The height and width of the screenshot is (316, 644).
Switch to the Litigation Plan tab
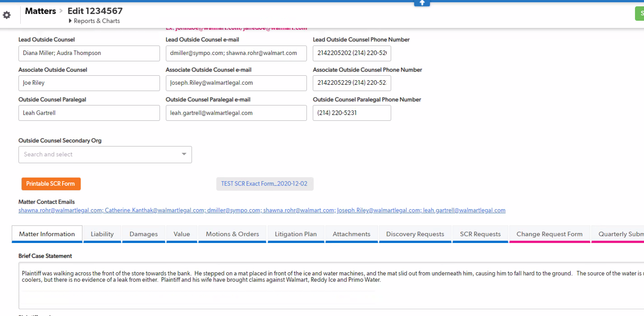point(296,234)
